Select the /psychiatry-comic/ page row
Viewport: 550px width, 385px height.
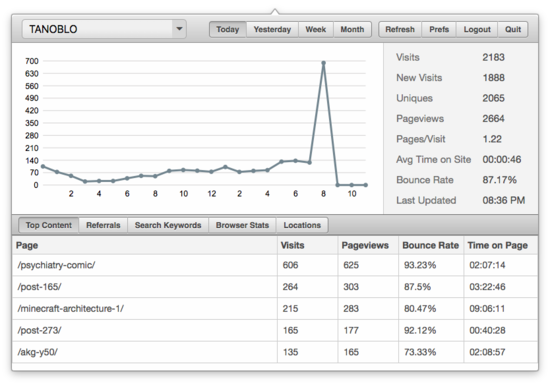[x=275, y=265]
